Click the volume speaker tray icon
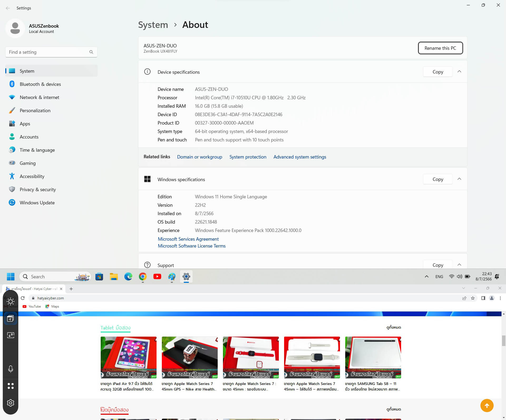This screenshot has height=420, width=506. click(x=459, y=276)
